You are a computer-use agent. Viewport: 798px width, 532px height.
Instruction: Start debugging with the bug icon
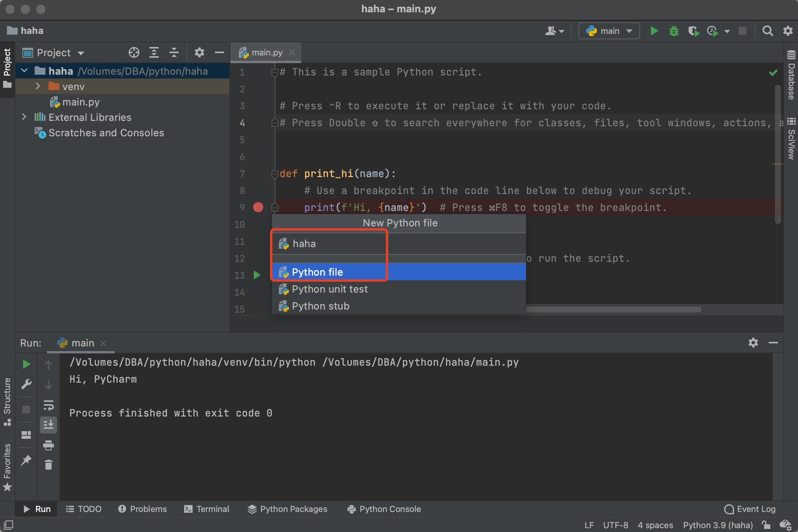[x=674, y=31]
